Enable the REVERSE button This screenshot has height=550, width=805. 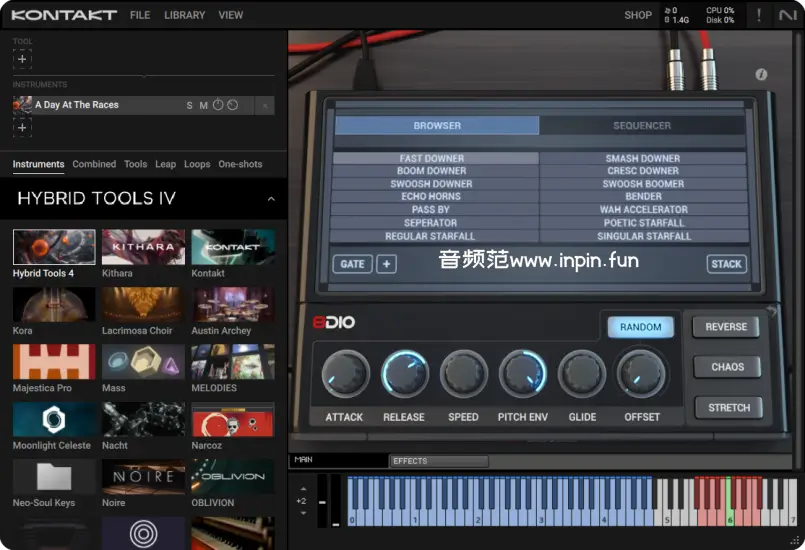[726, 327]
